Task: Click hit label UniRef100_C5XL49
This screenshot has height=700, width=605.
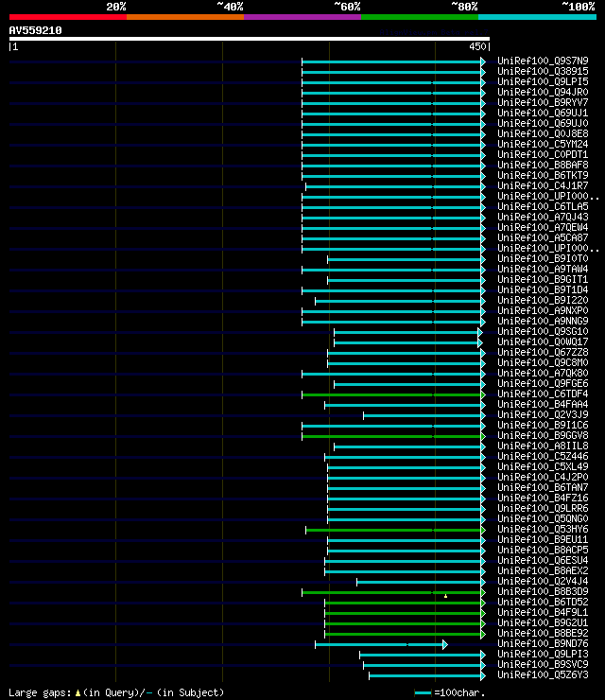Action: pos(543,466)
